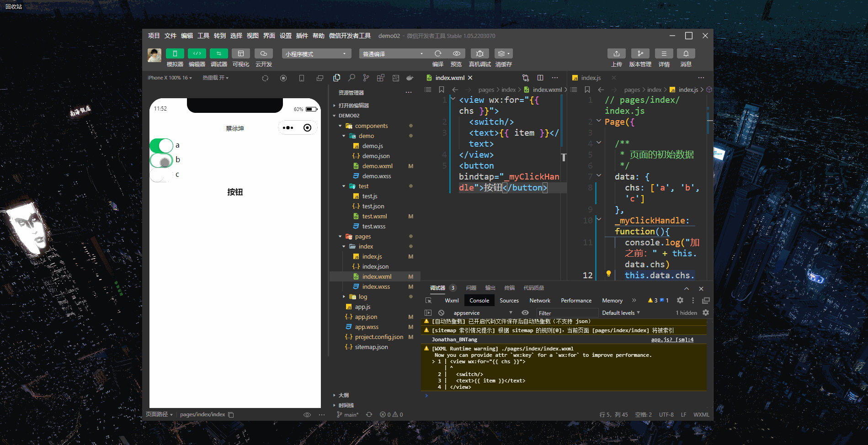Toggle the 调试器 debugger panel button
Viewport: 868px width, 445px height.
[x=219, y=53]
